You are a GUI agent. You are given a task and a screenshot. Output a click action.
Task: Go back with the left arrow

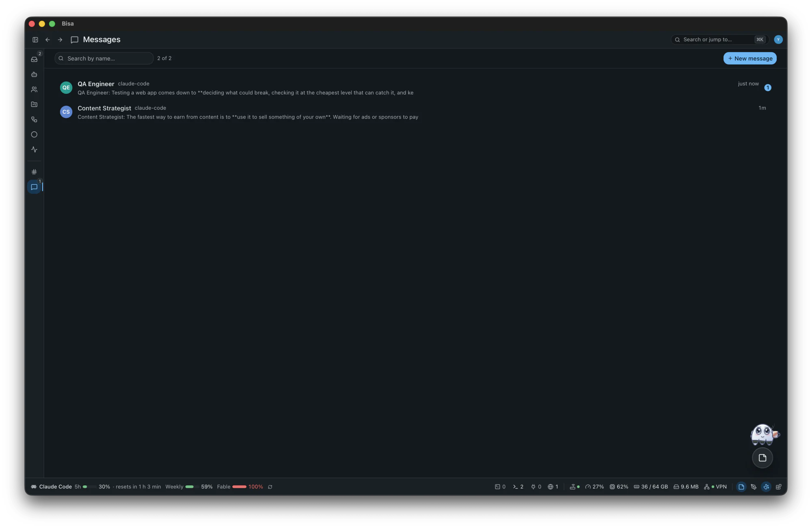click(x=48, y=40)
